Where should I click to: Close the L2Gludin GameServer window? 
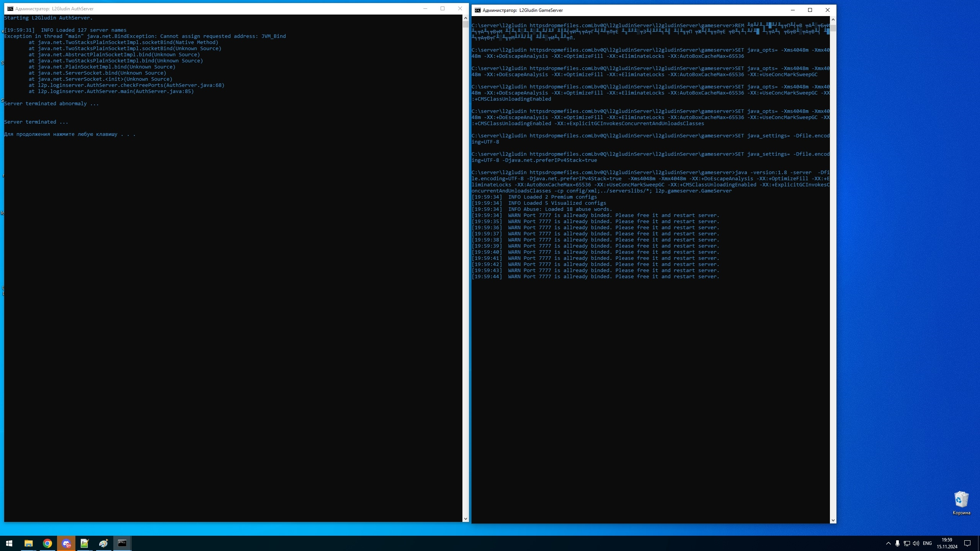pos(828,10)
